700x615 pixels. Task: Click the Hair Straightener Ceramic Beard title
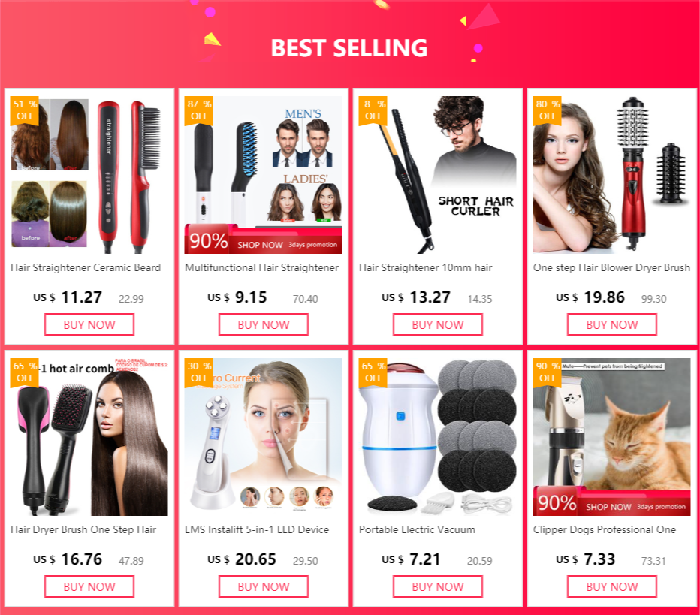(86, 268)
